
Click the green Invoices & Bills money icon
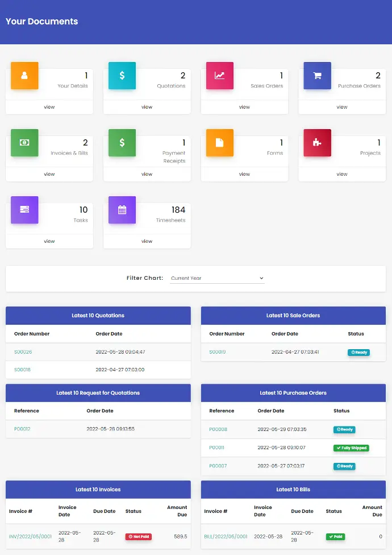pos(24,143)
